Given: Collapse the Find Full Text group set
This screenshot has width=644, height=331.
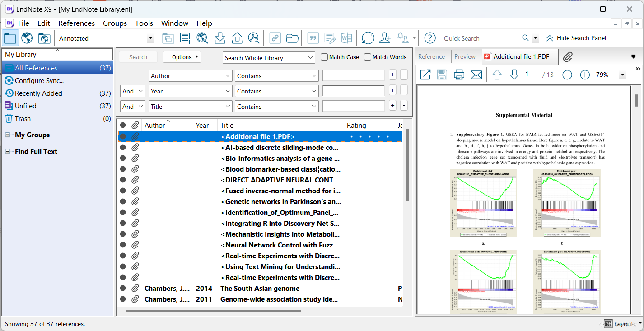Looking at the screenshot, I should pos(8,152).
